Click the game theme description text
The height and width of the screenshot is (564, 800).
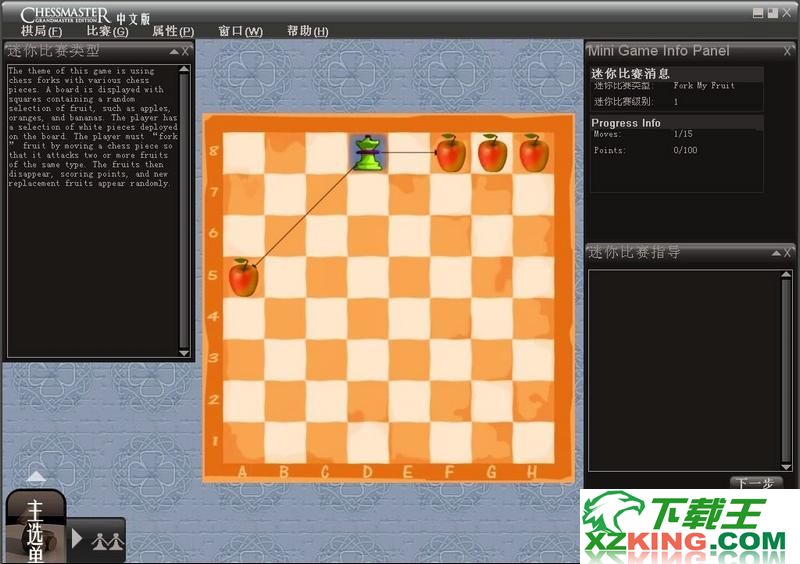pos(93,127)
